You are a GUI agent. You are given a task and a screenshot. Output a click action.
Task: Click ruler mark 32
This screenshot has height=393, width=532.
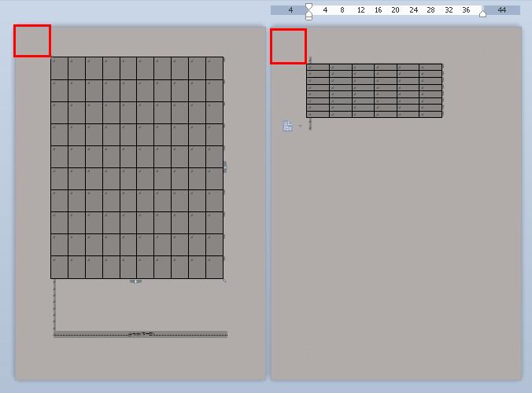tap(449, 10)
